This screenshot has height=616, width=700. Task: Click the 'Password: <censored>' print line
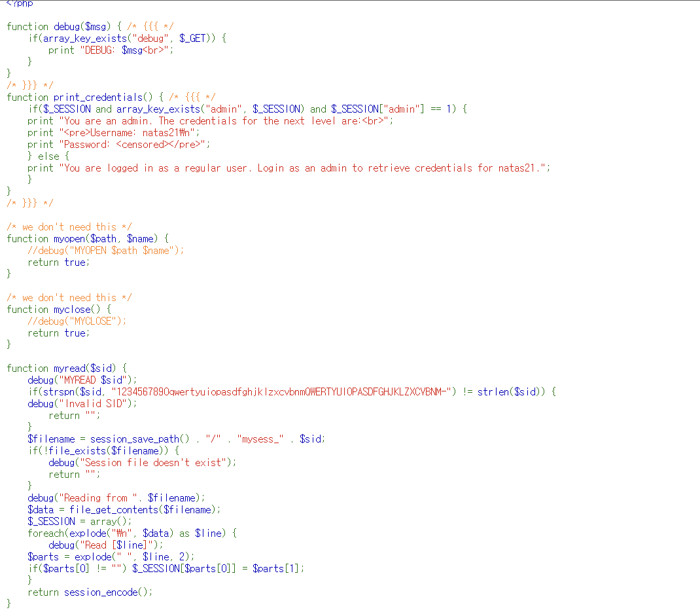click(119, 144)
